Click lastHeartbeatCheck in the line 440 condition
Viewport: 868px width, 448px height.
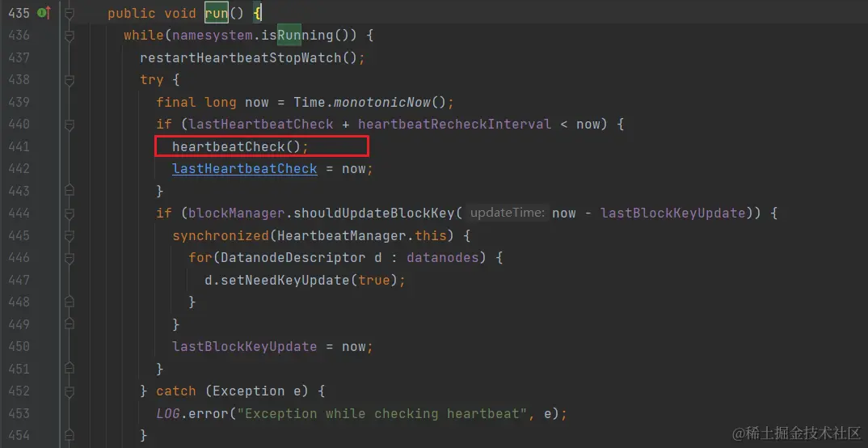coord(261,125)
